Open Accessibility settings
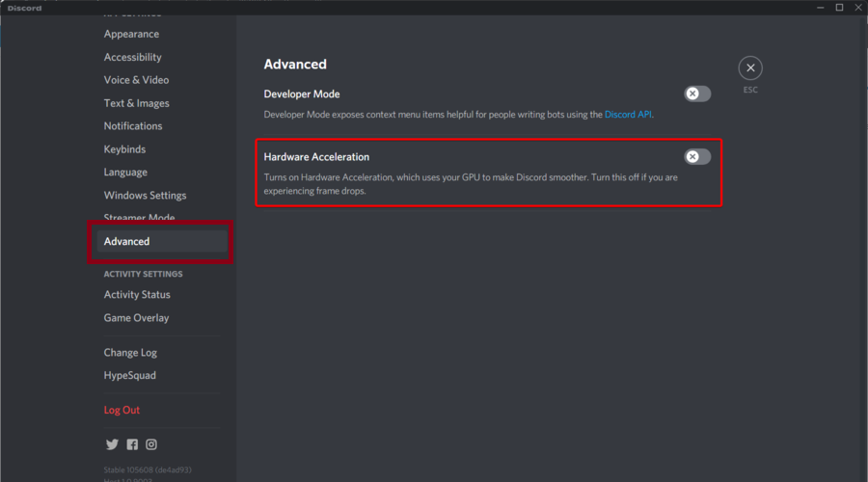The height and width of the screenshot is (482, 868). pyautogui.click(x=133, y=57)
